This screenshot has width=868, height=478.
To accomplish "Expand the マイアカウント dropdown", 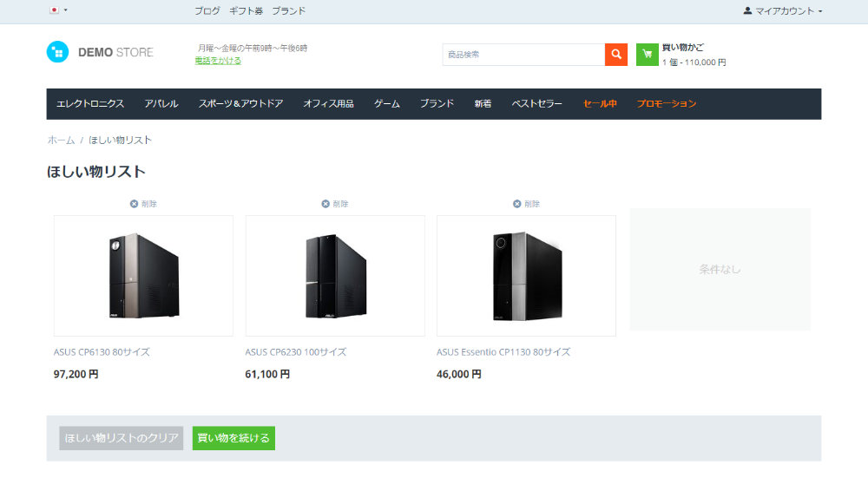I will [783, 10].
